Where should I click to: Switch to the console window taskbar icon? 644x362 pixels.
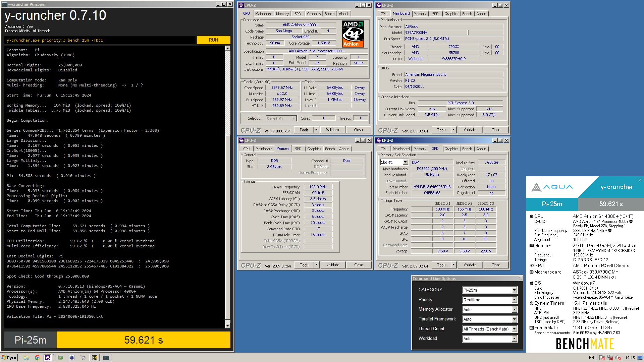click(x=106, y=358)
